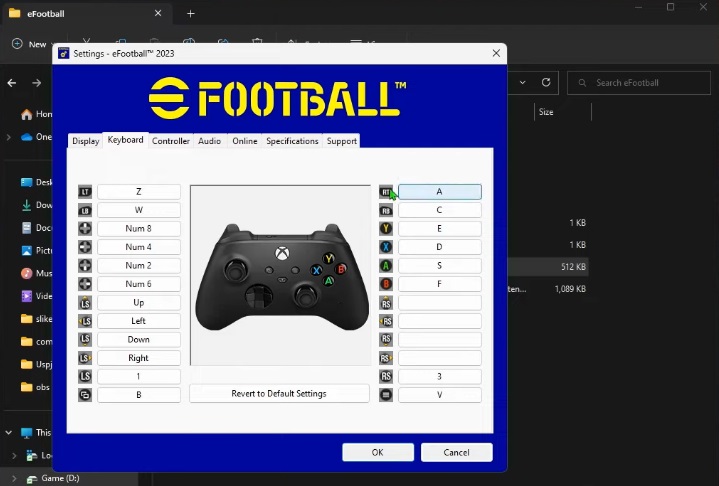The image size is (719, 486).
Task: Click the LB bumper icon
Action: coord(85,210)
